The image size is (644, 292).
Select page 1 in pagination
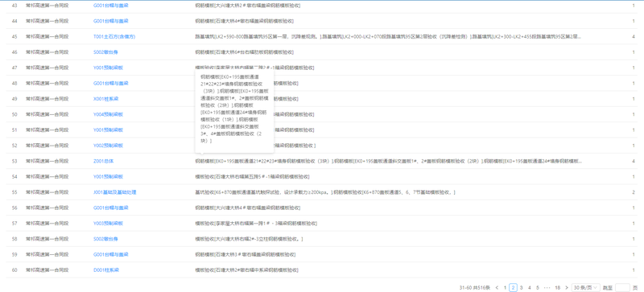click(506, 287)
